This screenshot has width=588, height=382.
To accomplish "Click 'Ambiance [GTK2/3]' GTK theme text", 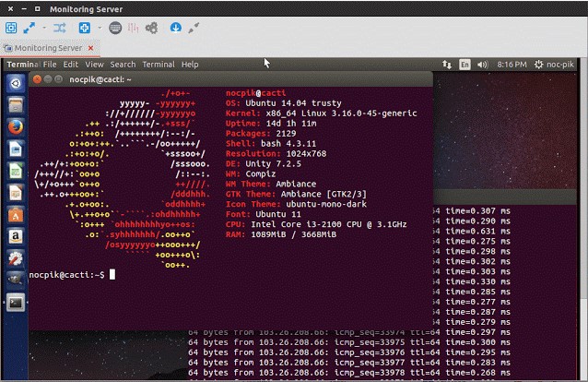I will point(323,194).
